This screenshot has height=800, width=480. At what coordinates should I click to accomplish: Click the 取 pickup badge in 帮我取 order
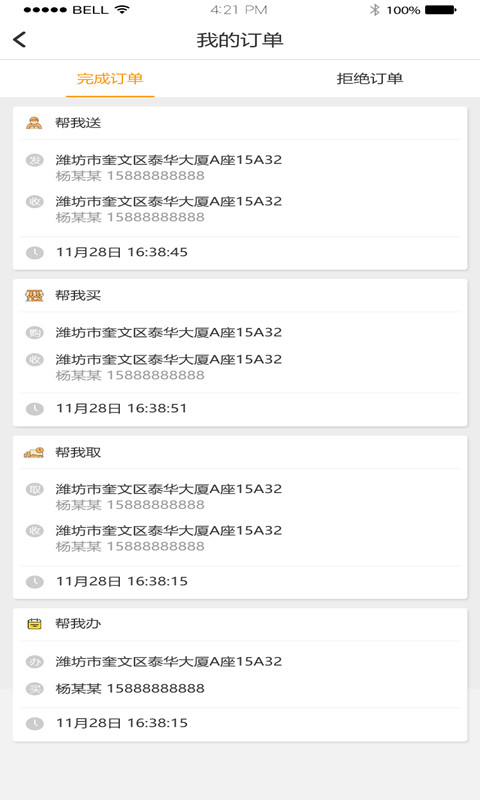[x=35, y=489]
